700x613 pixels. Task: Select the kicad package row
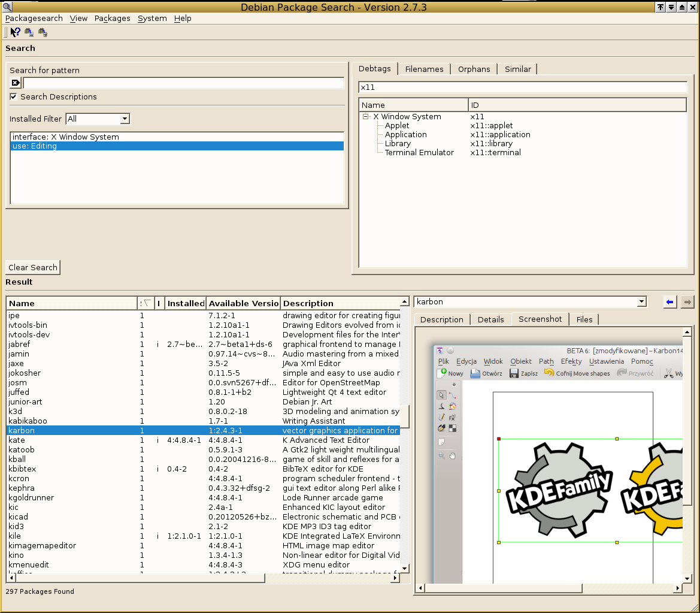coord(204,517)
